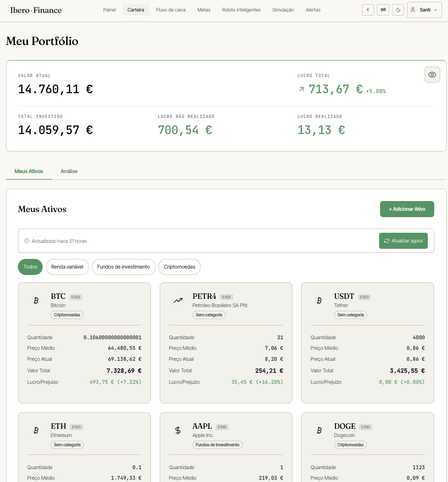Screen dimensions: 448x482
Task: Click the coin icon on DOGE card
Action: (x=319, y=431)
